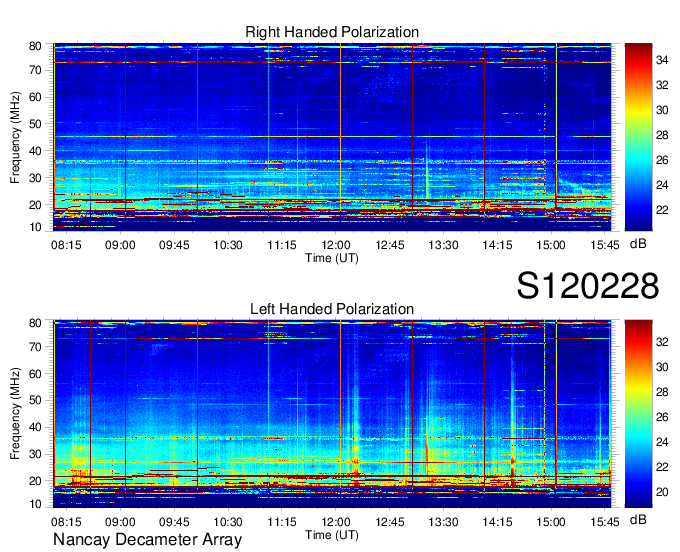Screen dimensions: 680x552
Task: Click the 26 value on Left Handed color bar
Action: pos(662,417)
